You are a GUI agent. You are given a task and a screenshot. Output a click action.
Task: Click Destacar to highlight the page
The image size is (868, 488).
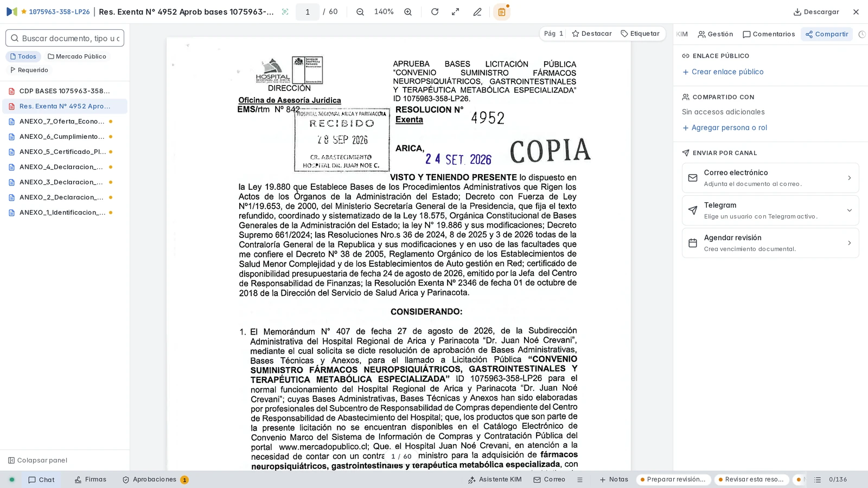[x=592, y=34]
